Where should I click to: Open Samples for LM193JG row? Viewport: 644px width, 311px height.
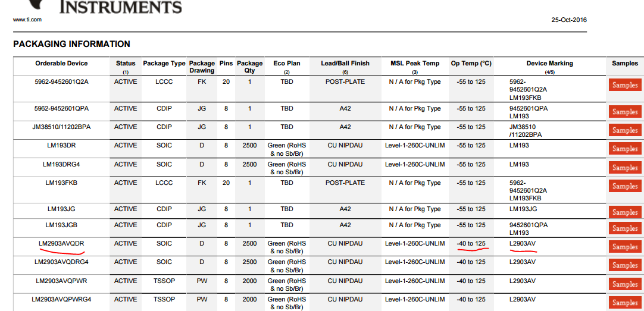coord(625,212)
